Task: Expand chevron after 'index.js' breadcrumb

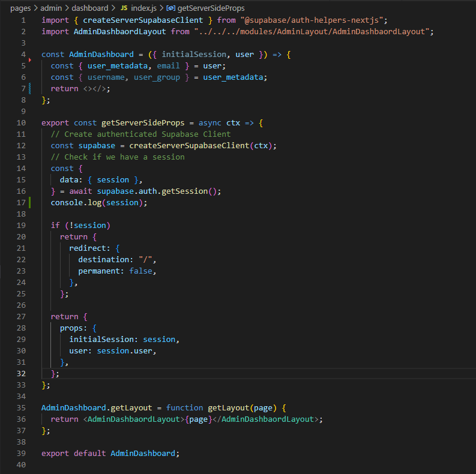Action: click(161, 8)
